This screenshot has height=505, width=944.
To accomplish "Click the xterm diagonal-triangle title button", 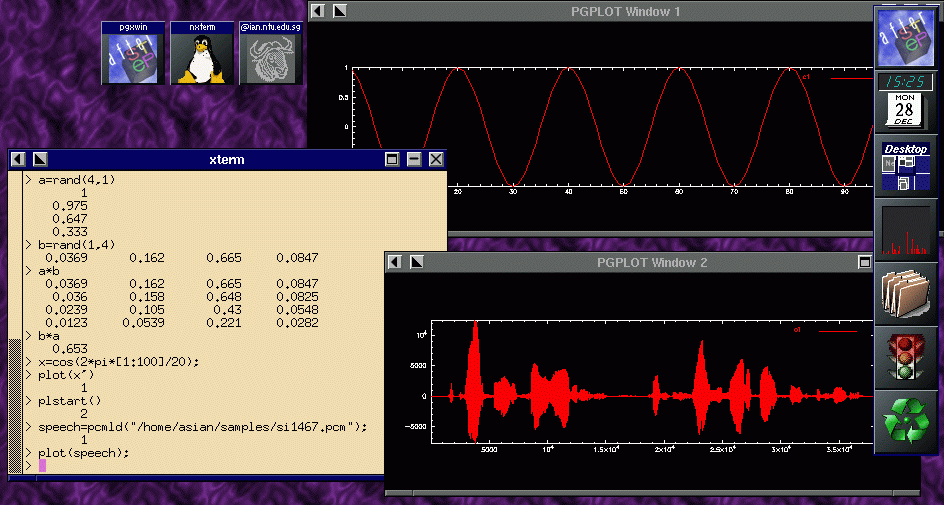I will pos(40,159).
